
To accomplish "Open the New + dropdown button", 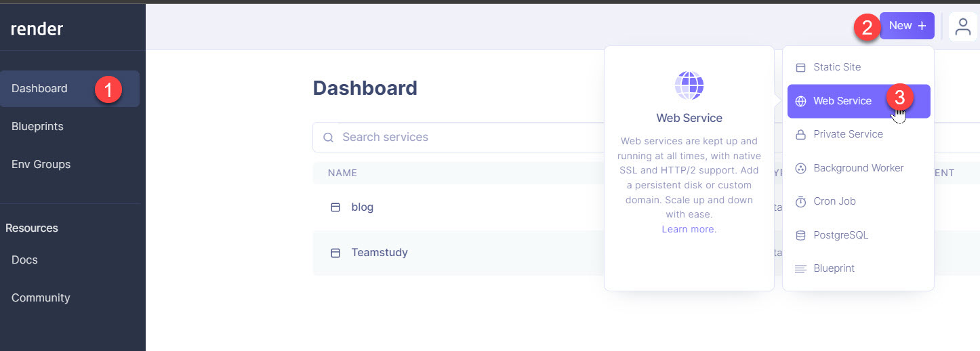I will click(907, 26).
